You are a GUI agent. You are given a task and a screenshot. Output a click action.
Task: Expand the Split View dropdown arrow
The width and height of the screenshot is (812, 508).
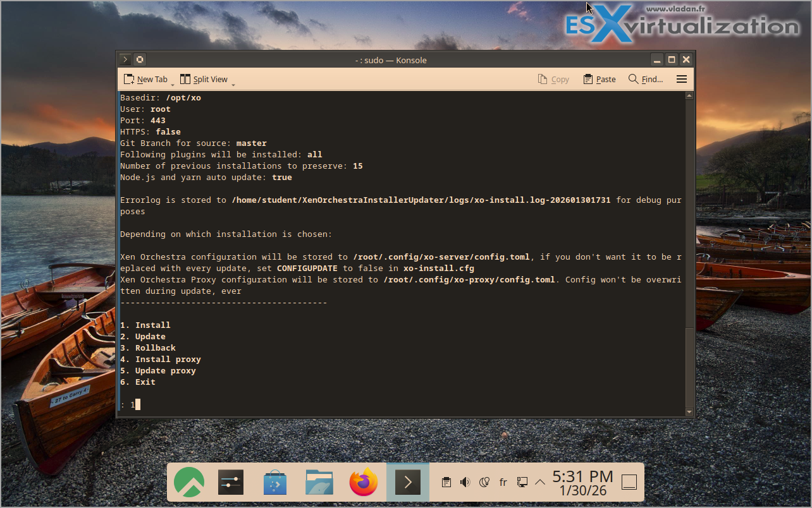click(233, 83)
